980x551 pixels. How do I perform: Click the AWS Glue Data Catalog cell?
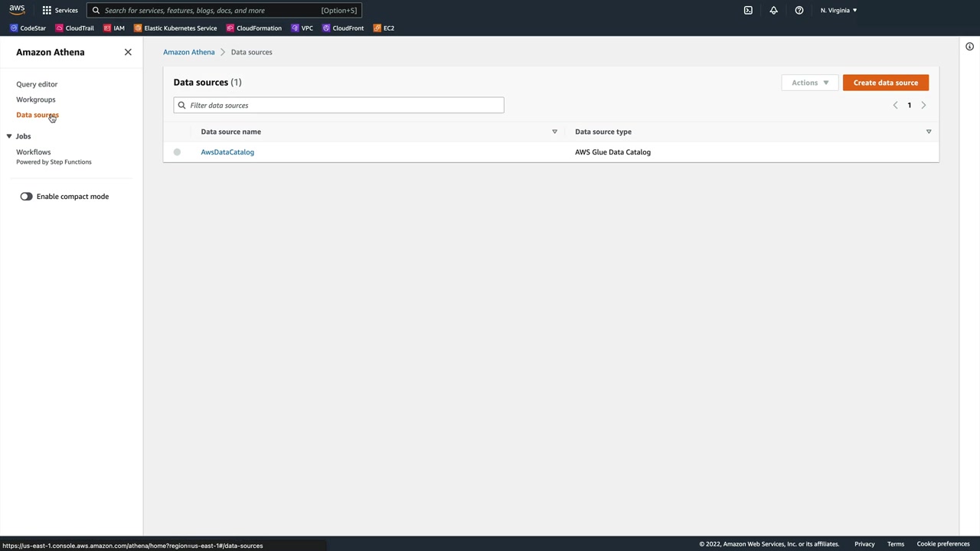pyautogui.click(x=613, y=152)
